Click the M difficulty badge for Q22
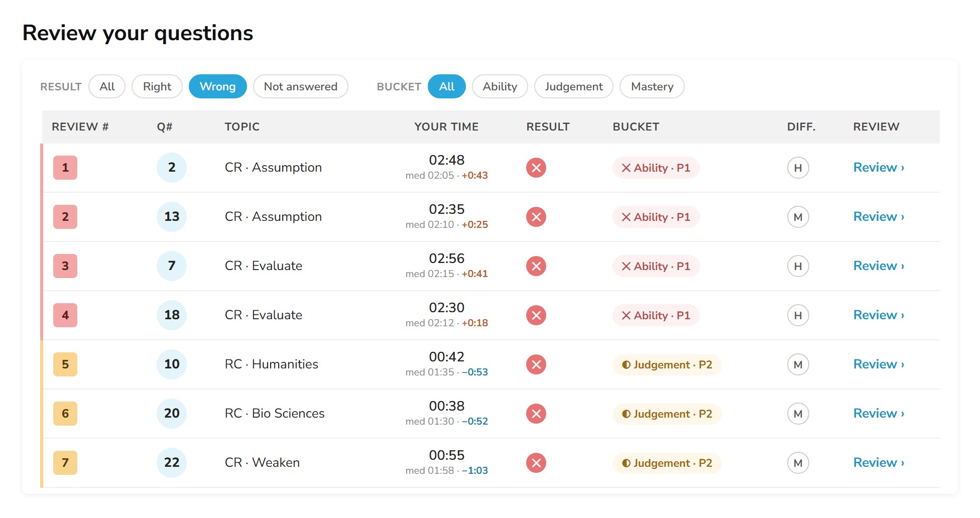Viewport: 980px width, 518px height. [798, 463]
